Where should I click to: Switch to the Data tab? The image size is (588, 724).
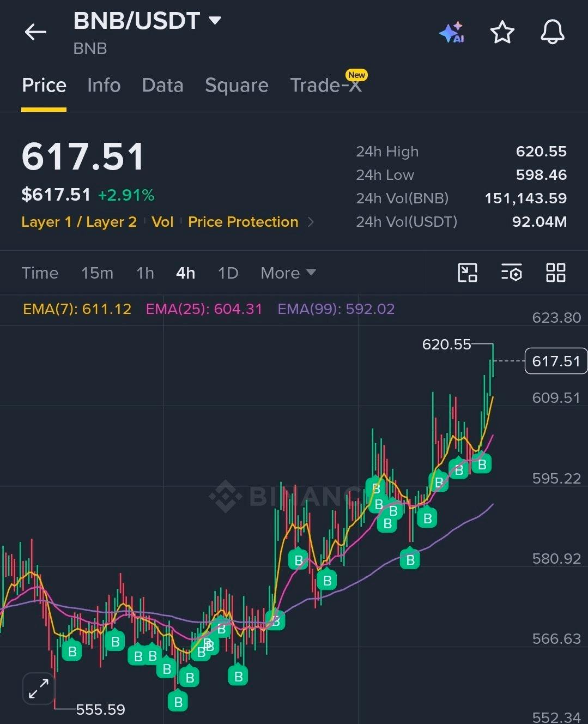pyautogui.click(x=162, y=86)
